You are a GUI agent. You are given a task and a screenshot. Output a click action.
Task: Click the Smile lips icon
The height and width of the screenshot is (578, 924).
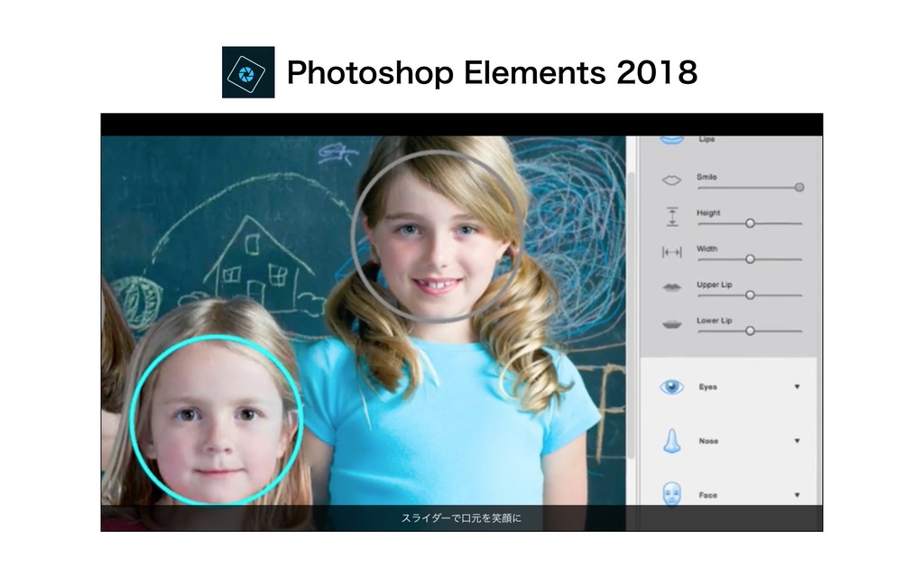671,181
